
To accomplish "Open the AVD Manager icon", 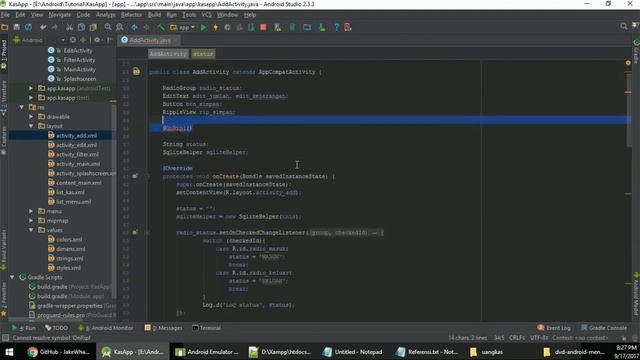I will pos(278,27).
